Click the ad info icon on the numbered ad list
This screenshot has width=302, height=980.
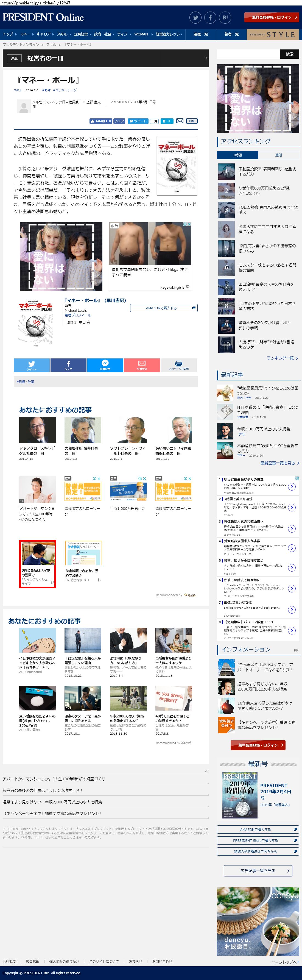(297, 478)
